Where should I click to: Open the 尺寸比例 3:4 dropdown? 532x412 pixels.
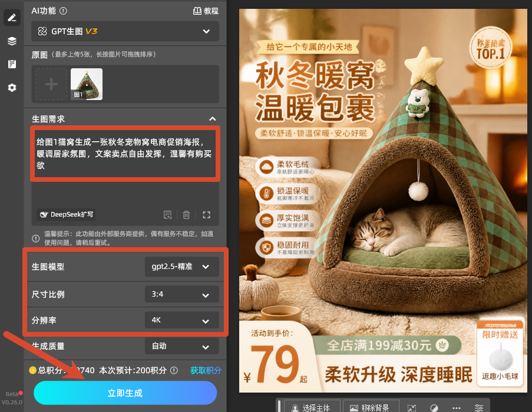[x=182, y=294]
